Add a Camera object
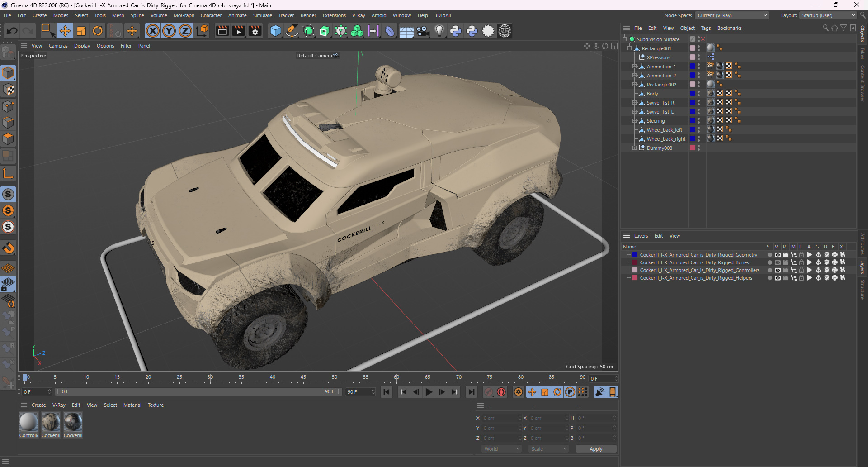Image resolution: width=868 pixels, height=467 pixels. click(423, 31)
